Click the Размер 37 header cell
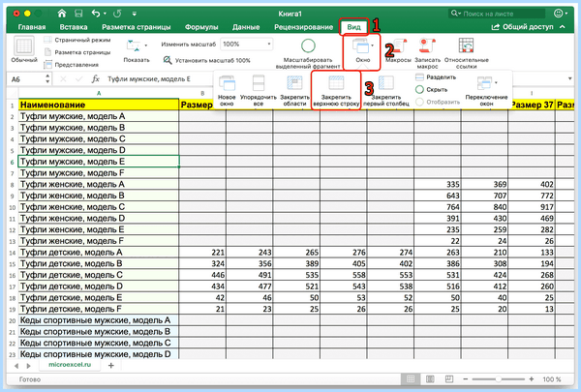 click(532, 105)
